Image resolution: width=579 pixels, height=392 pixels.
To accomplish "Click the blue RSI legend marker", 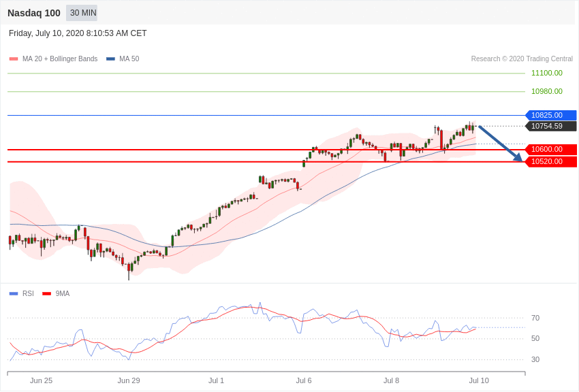I will point(14,294).
